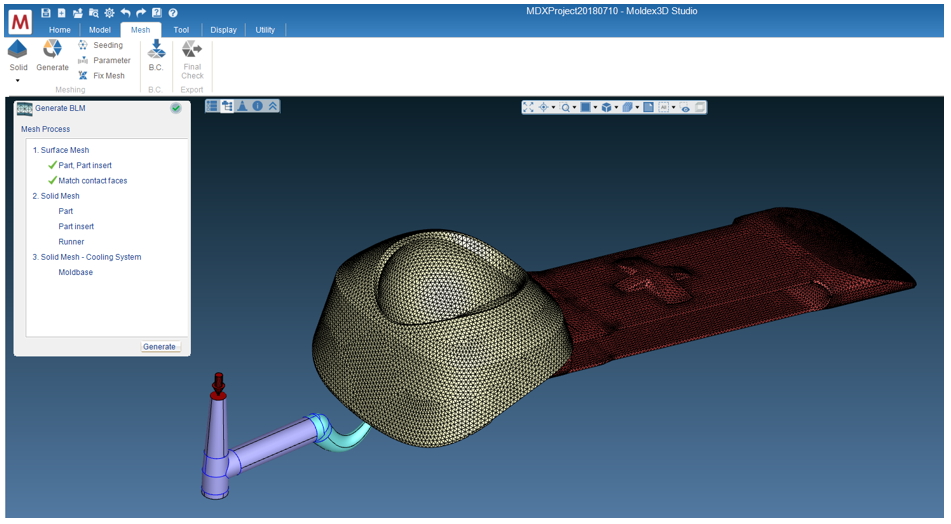Image resolution: width=951 pixels, height=524 pixels.
Task: Open the display color square dropdown
Action: [595, 107]
